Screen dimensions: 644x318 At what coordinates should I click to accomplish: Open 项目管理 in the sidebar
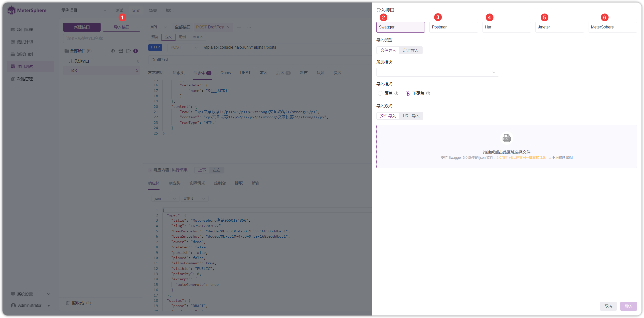pyautogui.click(x=30, y=29)
